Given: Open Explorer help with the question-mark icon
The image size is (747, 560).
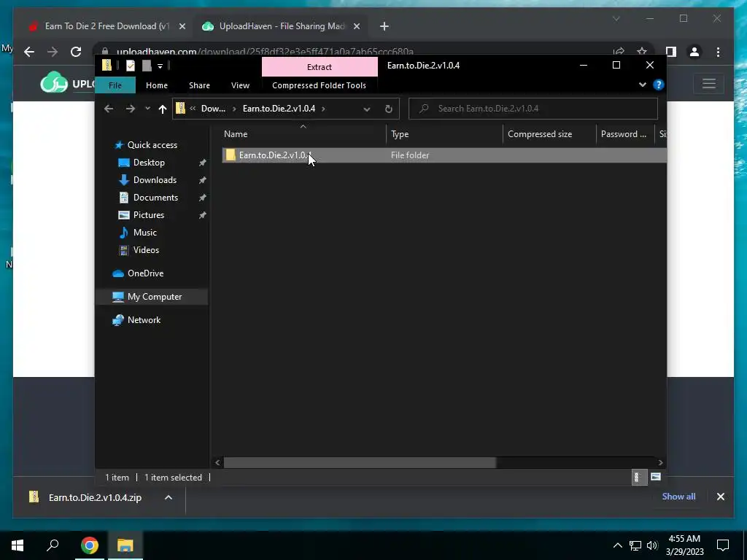Looking at the screenshot, I should pos(659,85).
